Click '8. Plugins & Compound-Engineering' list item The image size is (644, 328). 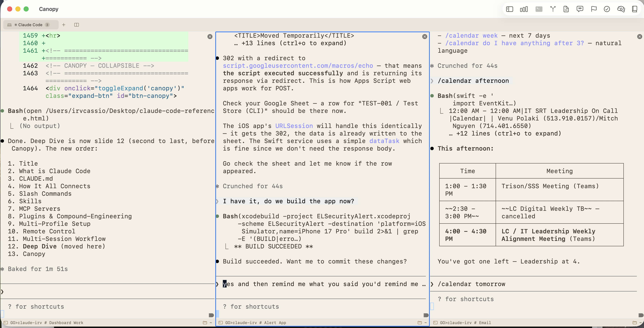pyautogui.click(x=70, y=216)
